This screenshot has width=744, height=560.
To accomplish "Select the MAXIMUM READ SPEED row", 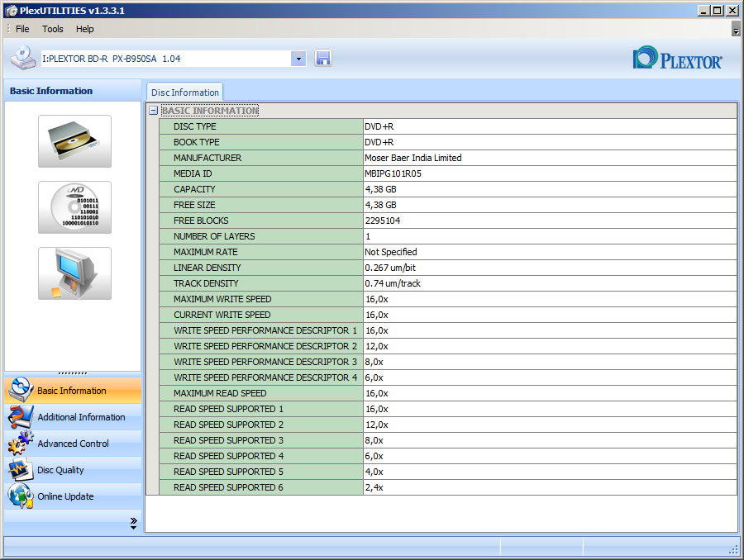I will coord(447,393).
